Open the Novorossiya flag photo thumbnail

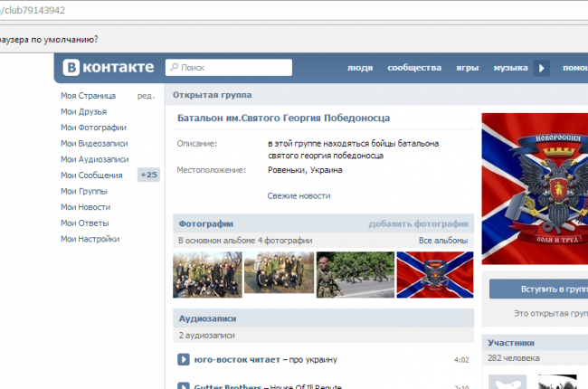(436, 274)
